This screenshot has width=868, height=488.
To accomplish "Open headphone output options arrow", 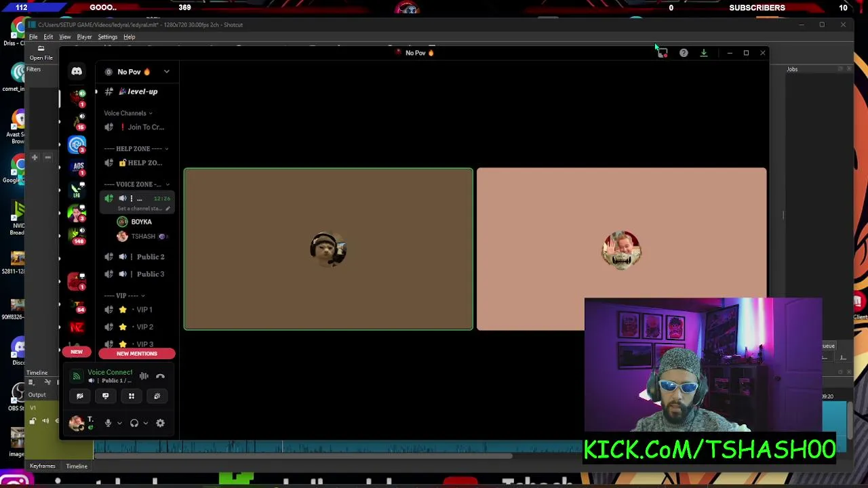I will pos(145,423).
